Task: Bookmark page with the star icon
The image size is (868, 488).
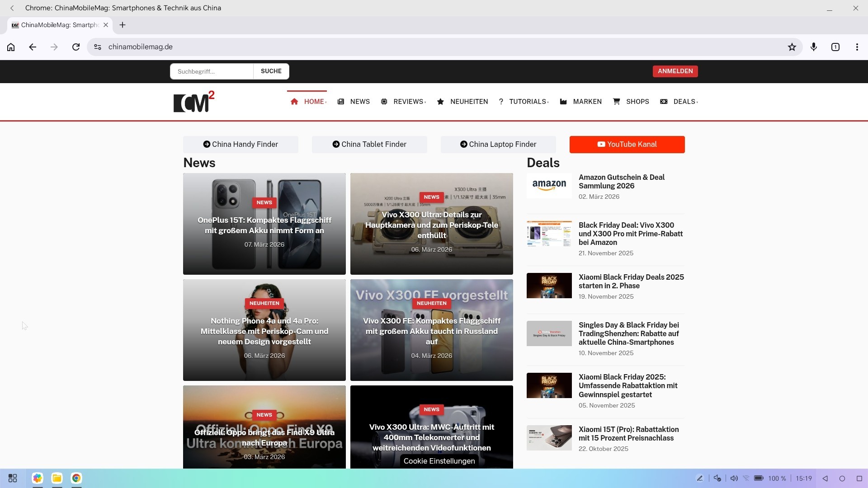Action: pos(792,47)
